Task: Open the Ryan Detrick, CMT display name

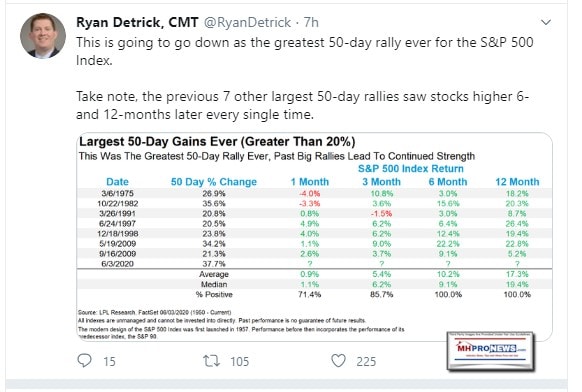Action: 137,22
